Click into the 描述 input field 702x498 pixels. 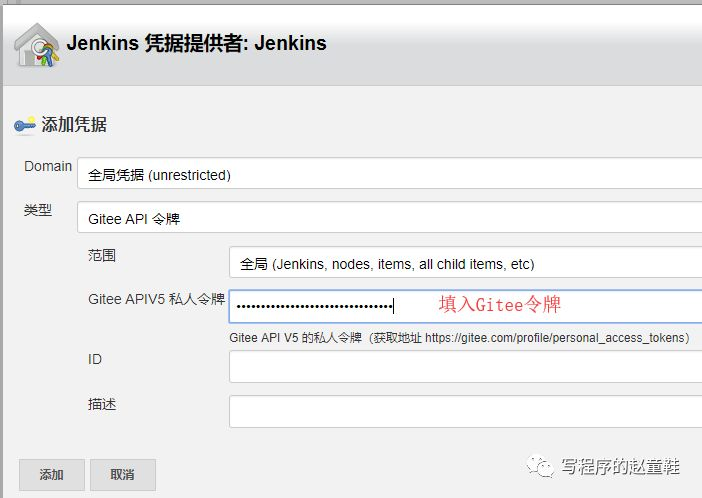click(x=466, y=412)
